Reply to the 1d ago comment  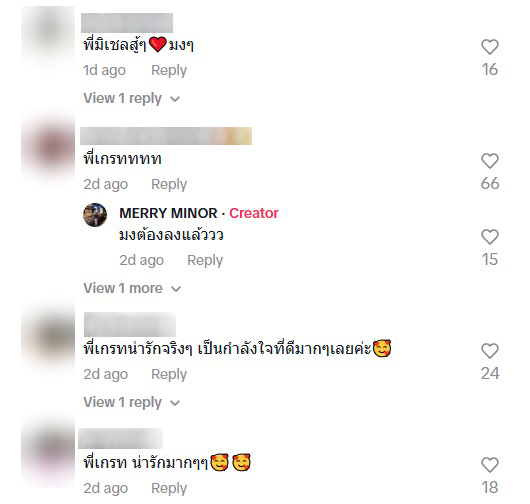click(x=169, y=70)
